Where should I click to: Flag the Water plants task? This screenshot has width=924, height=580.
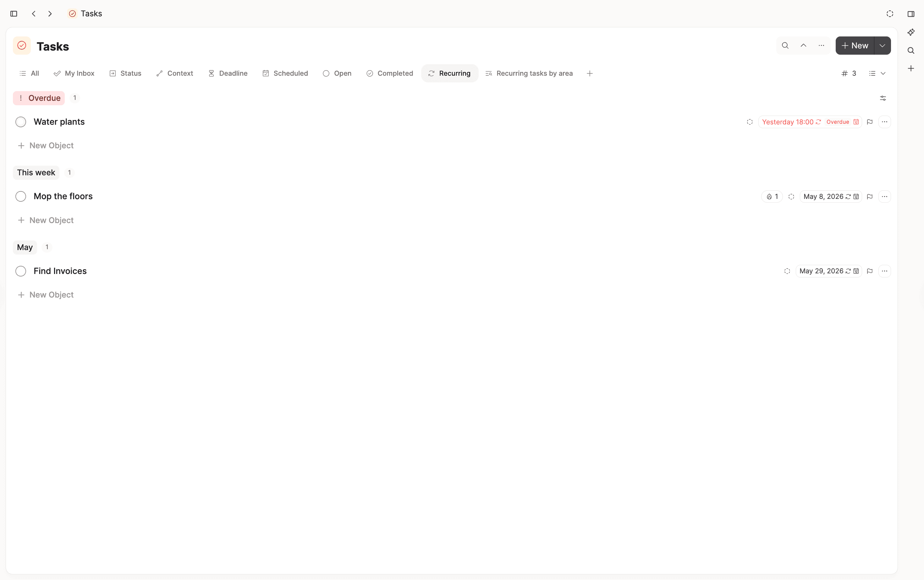click(x=870, y=122)
